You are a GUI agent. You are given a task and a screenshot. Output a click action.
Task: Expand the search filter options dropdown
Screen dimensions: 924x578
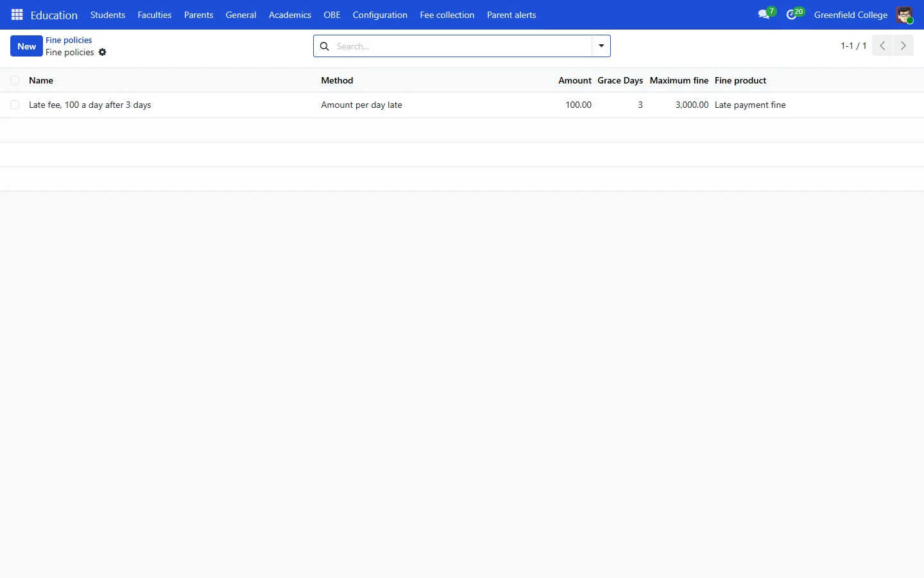(x=601, y=46)
